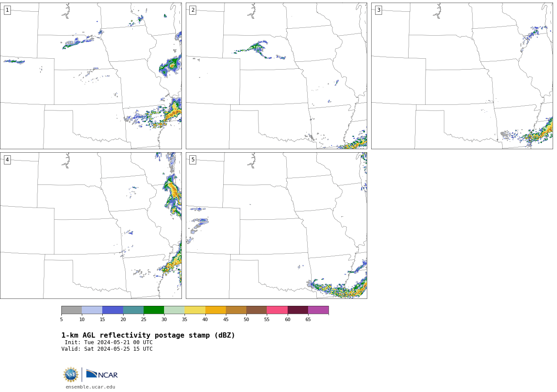Image resolution: width=557 pixels, height=392 pixels.
Task: Click the legend tick label 35
Action: click(185, 319)
